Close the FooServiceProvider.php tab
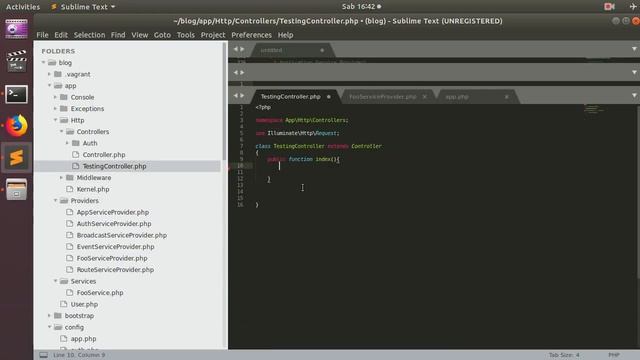The width and height of the screenshot is (640, 360). click(424, 97)
